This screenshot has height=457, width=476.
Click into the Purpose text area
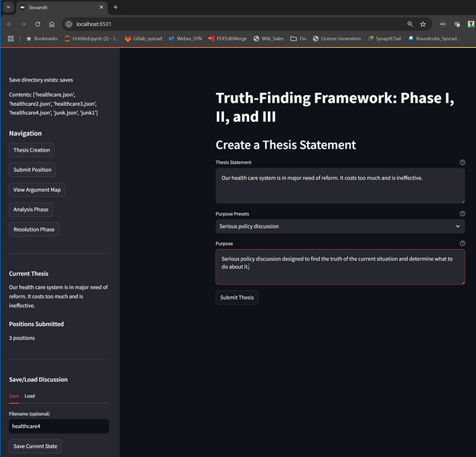340,267
